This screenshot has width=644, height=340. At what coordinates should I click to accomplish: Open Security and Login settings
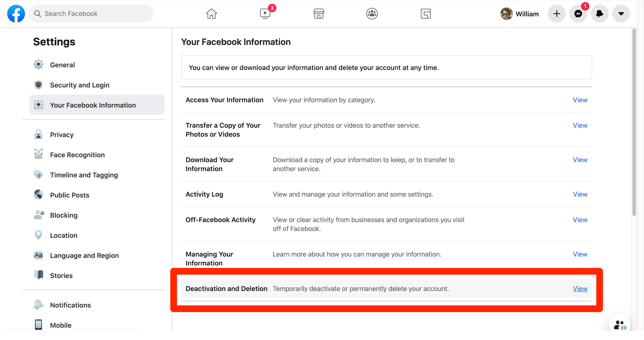80,85
